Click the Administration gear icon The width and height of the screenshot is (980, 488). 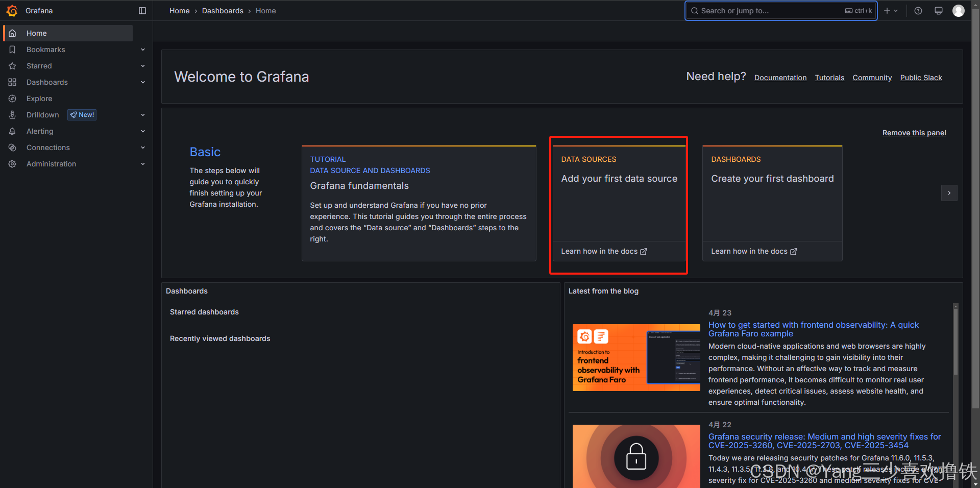13,164
